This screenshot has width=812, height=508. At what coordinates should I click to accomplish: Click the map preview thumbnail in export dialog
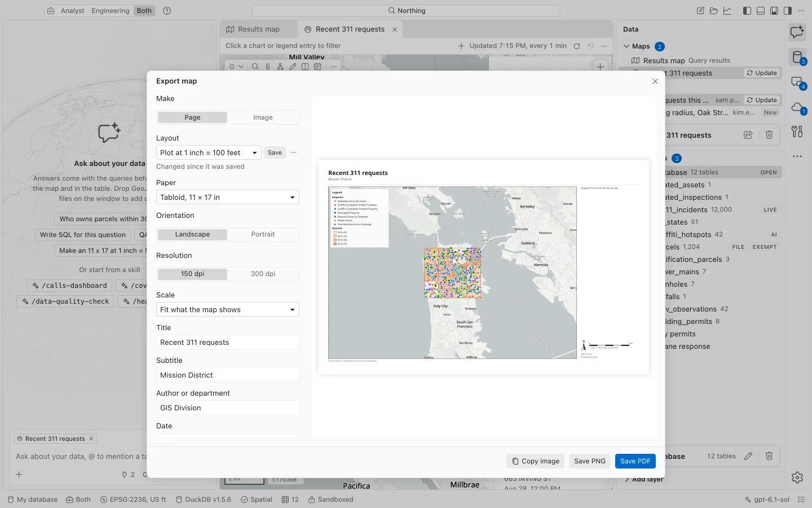coord(484,266)
